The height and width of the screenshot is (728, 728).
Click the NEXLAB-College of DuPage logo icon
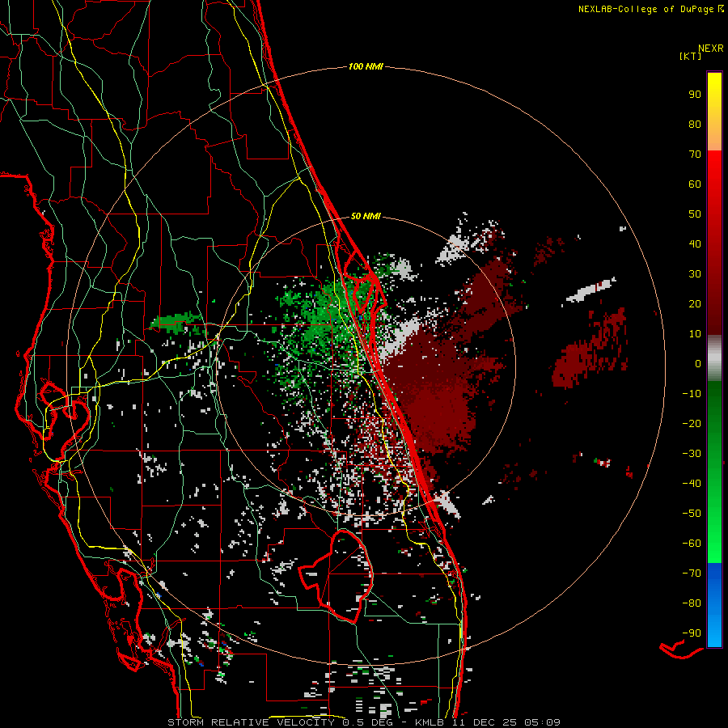point(720,9)
